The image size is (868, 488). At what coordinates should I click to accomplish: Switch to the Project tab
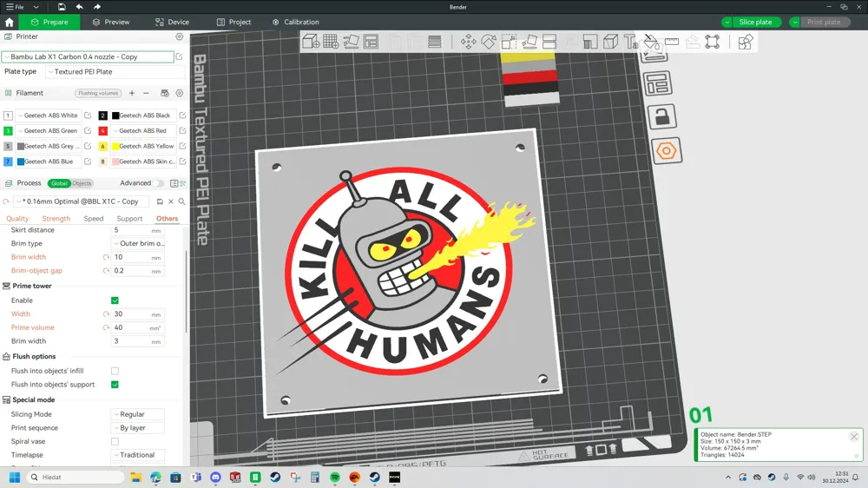[x=233, y=23]
